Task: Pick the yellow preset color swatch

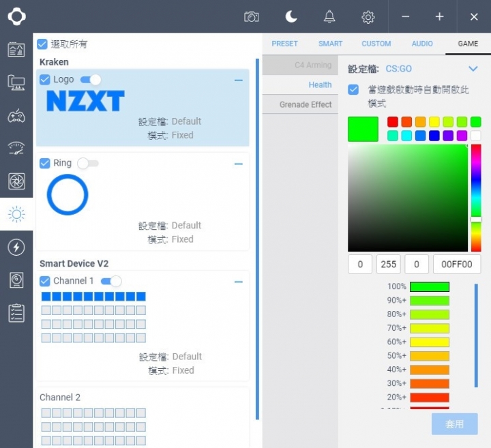Action: [x=434, y=122]
